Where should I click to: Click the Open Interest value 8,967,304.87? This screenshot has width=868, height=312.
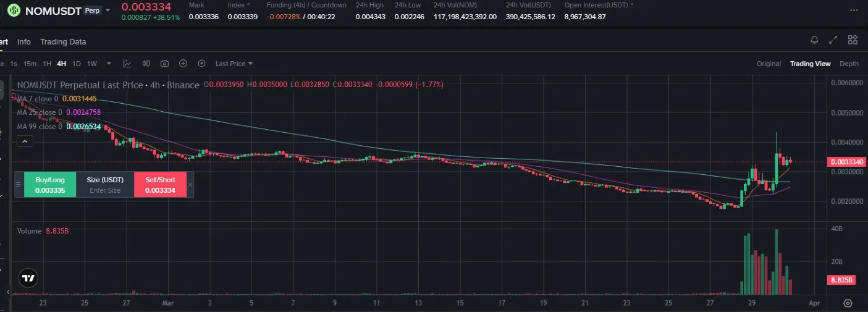585,17
